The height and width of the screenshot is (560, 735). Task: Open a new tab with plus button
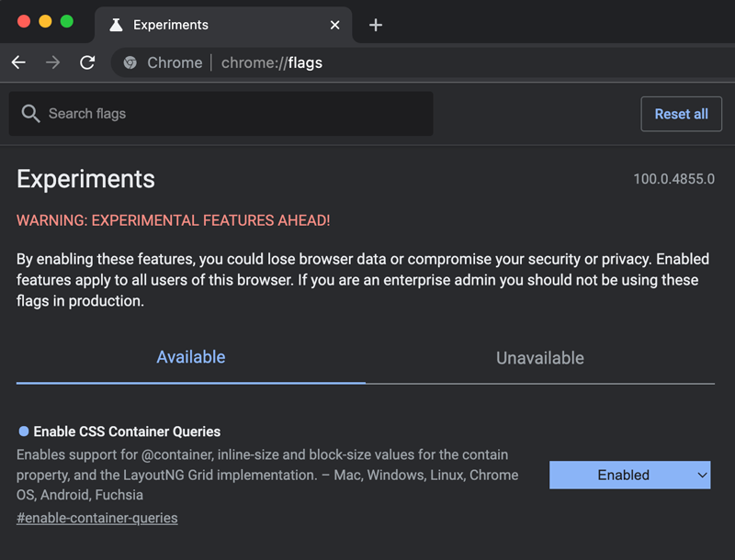(x=375, y=25)
